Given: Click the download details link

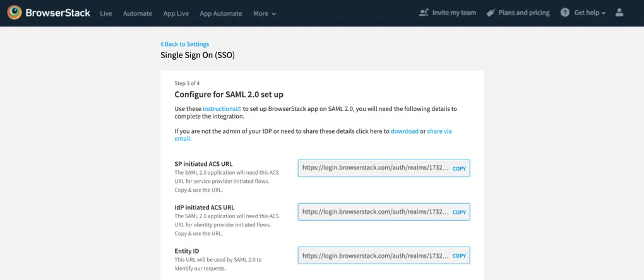Looking at the screenshot, I should coord(405,131).
